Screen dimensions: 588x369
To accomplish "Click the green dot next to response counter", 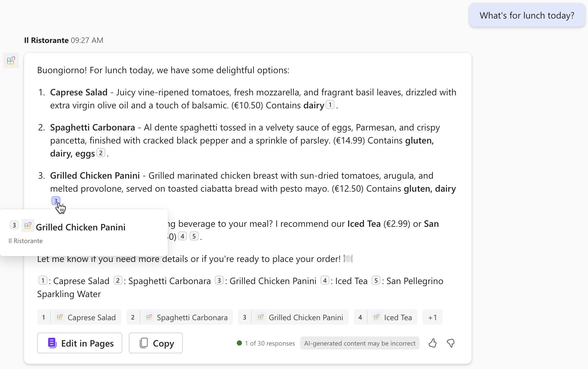I will click(239, 343).
